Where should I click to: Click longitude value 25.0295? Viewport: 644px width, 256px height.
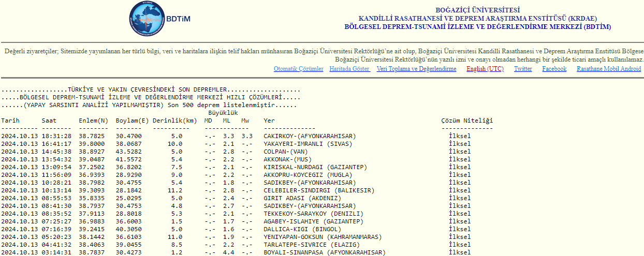(128, 198)
